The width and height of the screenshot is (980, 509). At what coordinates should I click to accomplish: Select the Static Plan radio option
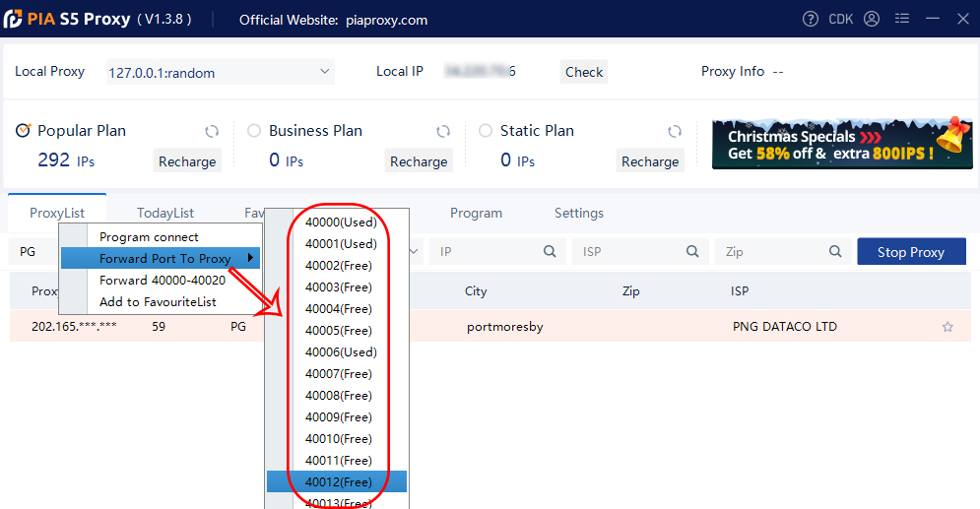point(485,131)
